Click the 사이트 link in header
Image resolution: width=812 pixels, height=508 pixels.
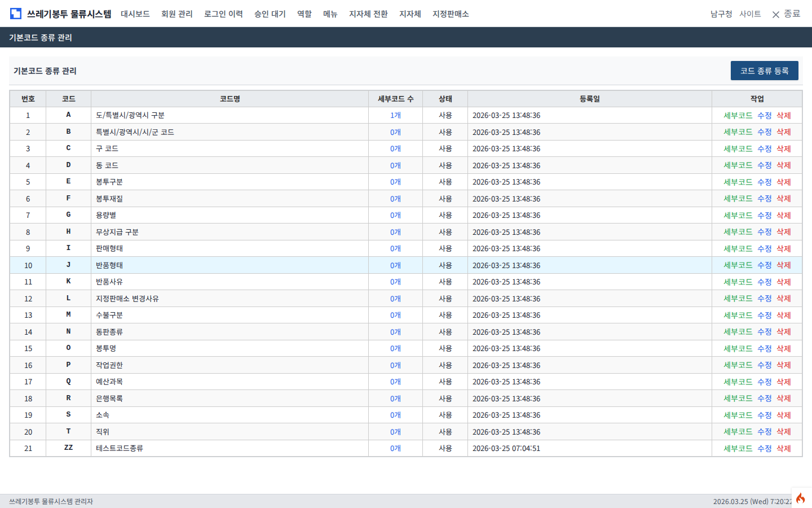click(750, 14)
